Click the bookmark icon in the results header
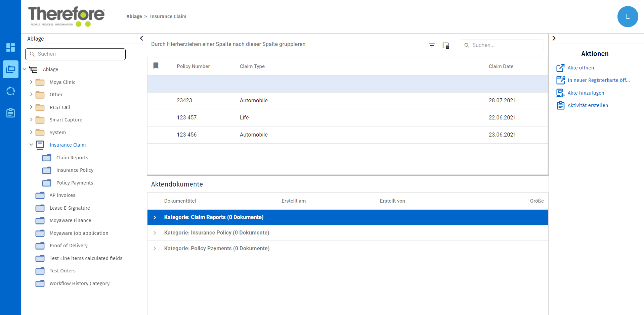 point(156,66)
